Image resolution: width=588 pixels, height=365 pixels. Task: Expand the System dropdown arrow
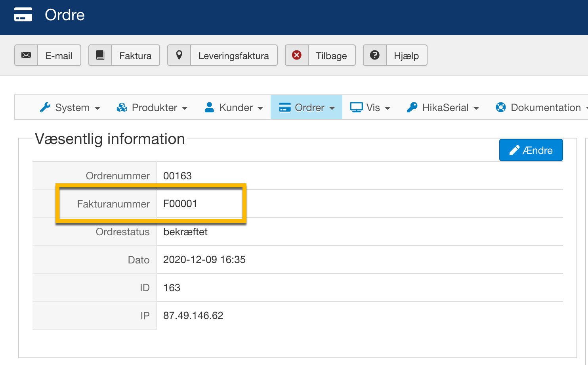(97, 108)
